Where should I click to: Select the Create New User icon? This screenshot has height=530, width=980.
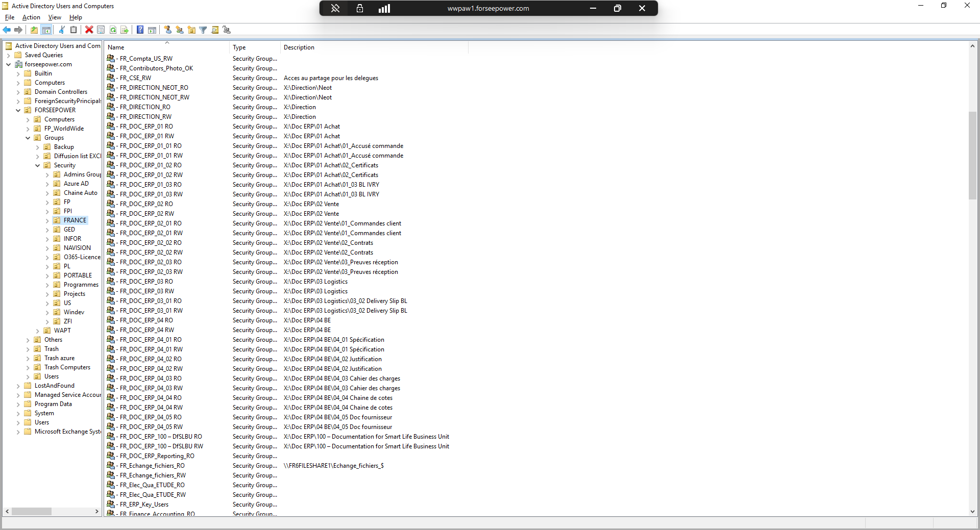click(x=168, y=30)
